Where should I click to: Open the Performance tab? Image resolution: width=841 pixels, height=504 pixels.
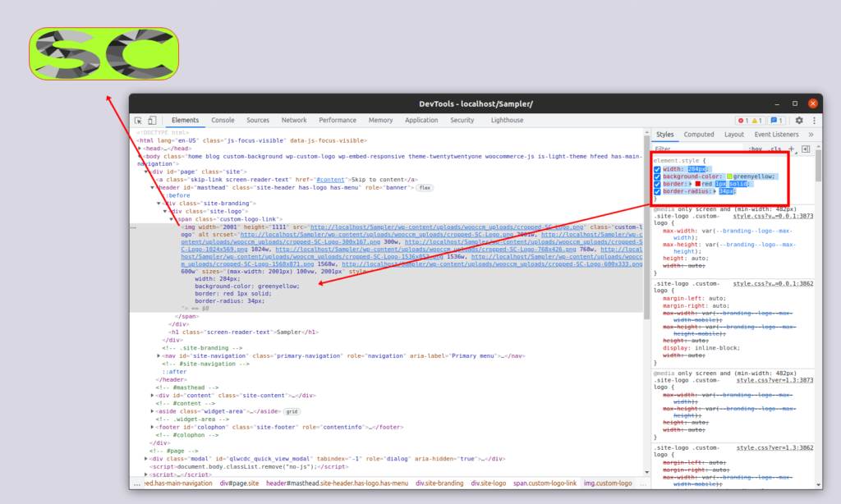[338, 121]
